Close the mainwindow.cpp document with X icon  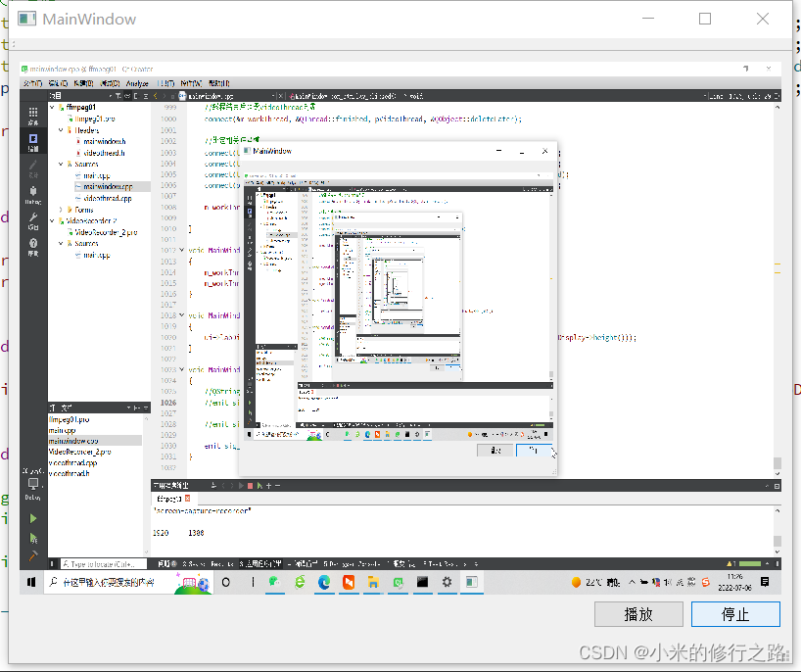coord(280,96)
